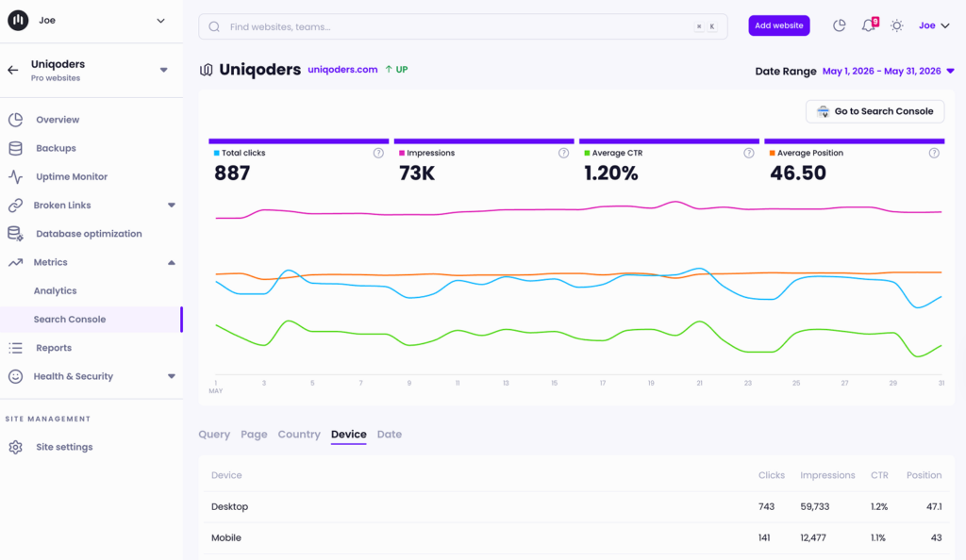Open the Joe account dropdown in sidebar
This screenshot has width=966, height=560.
coord(160,21)
